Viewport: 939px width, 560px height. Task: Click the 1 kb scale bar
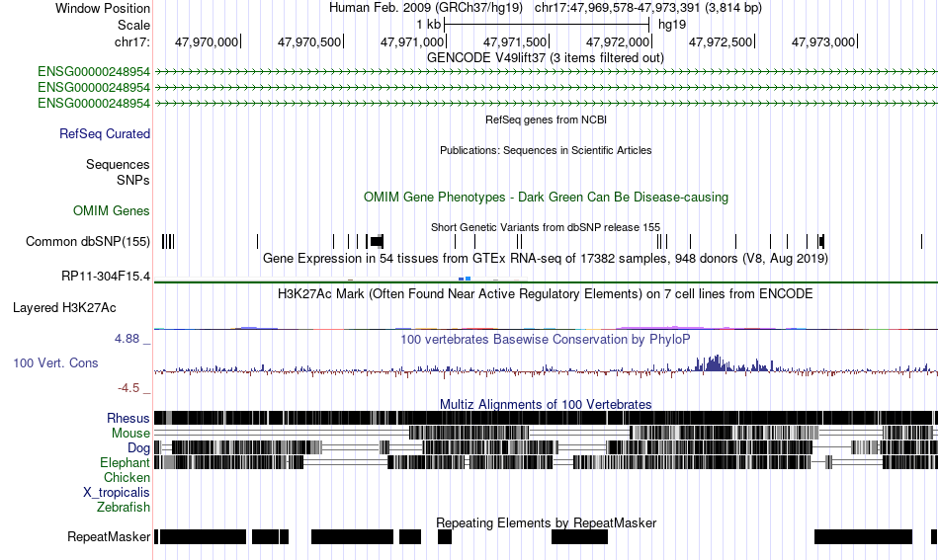click(547, 25)
